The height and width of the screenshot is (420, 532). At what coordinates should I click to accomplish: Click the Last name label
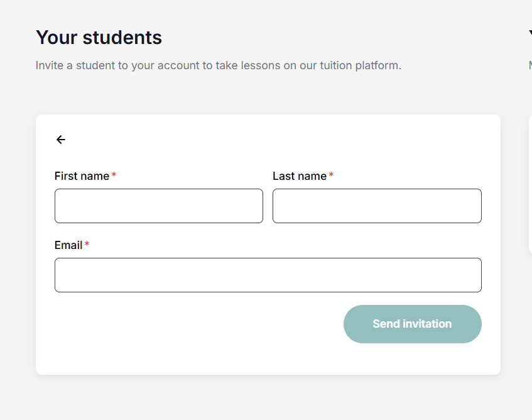pos(299,176)
